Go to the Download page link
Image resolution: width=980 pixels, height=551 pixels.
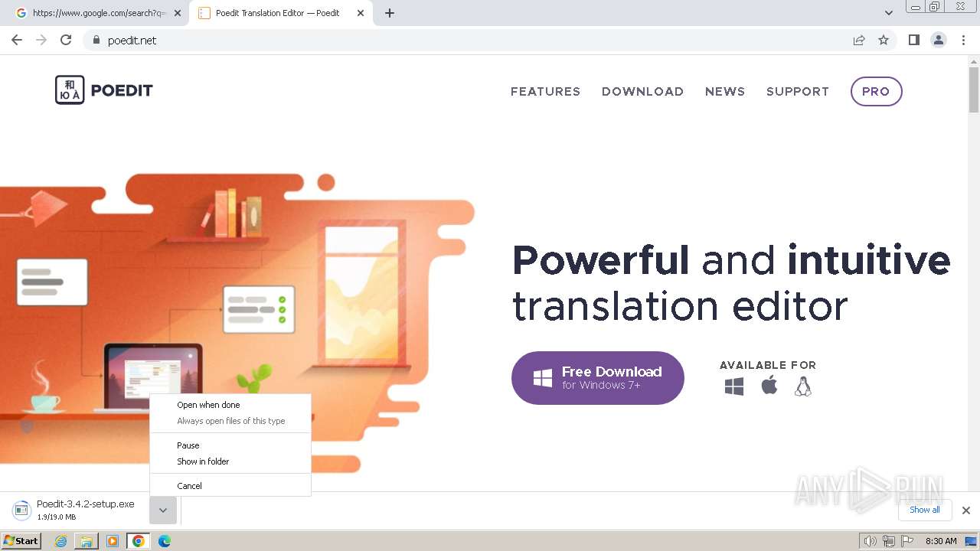[642, 91]
